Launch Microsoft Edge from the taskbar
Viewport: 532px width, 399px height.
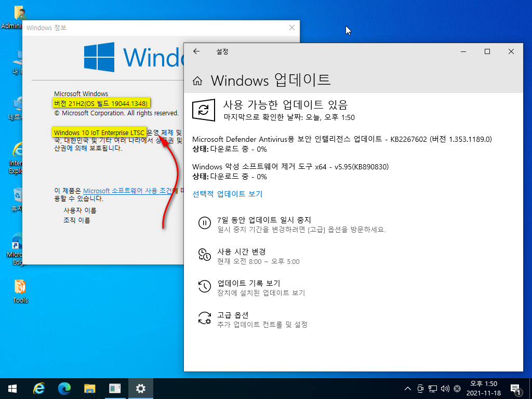pyautogui.click(x=64, y=389)
